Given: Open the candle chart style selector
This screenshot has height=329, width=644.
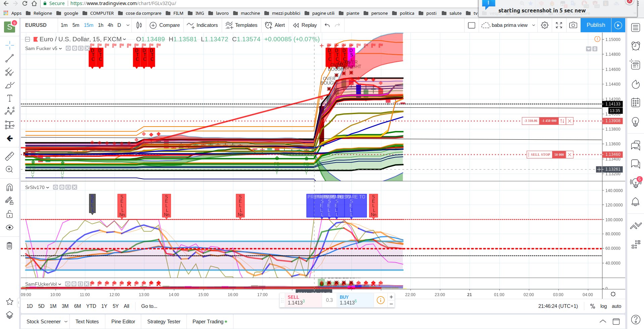Looking at the screenshot, I should (x=139, y=25).
